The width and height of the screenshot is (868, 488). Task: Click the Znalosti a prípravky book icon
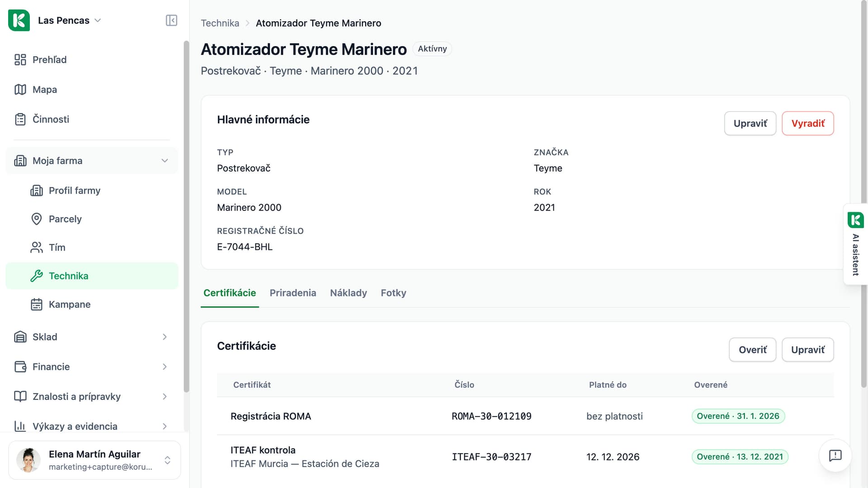tap(20, 397)
